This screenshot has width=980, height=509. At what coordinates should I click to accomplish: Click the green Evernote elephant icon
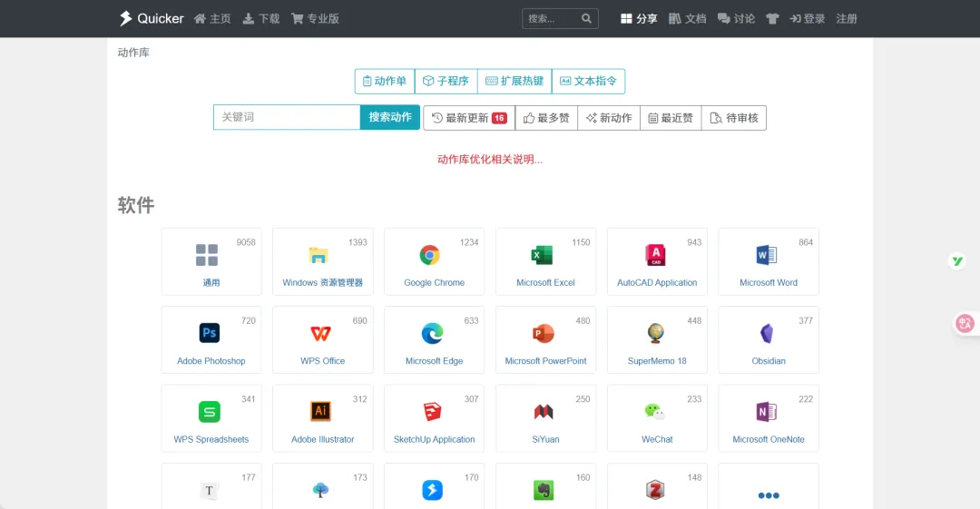pyautogui.click(x=544, y=490)
